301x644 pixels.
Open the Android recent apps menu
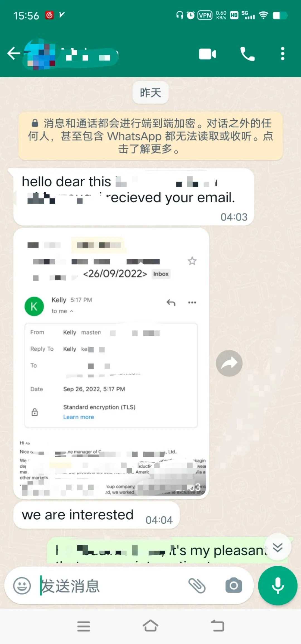[x=84, y=626]
